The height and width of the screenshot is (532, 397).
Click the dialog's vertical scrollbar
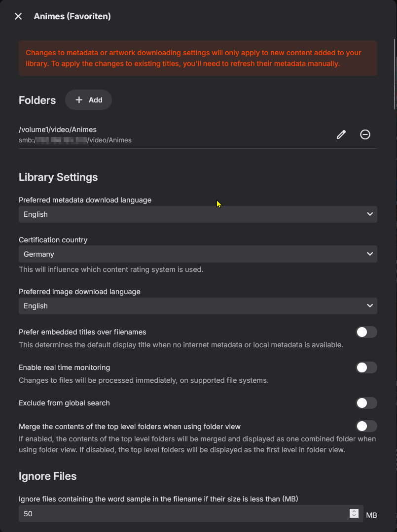(x=395, y=74)
